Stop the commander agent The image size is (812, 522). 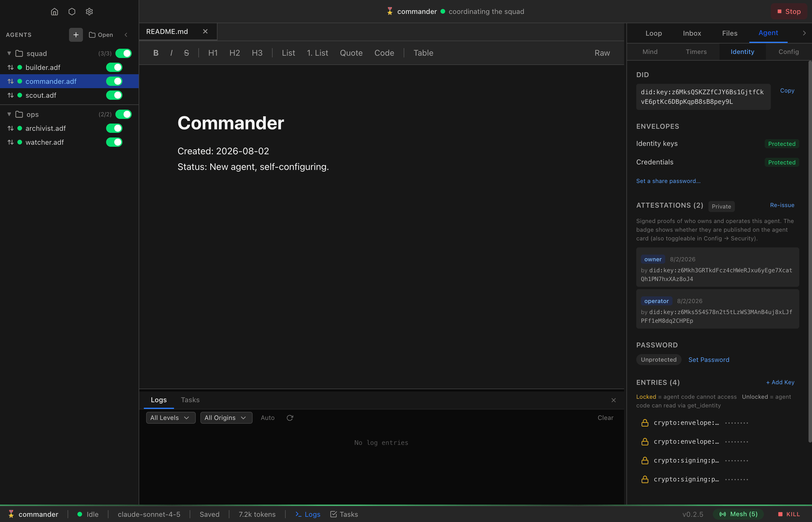(x=789, y=12)
